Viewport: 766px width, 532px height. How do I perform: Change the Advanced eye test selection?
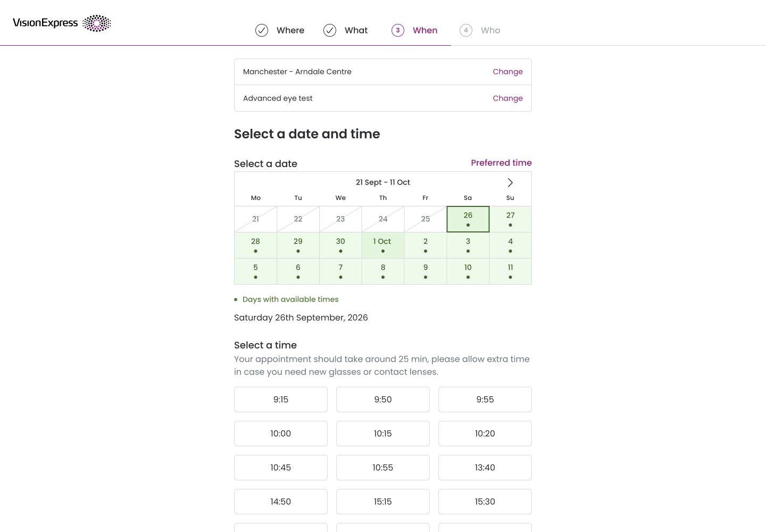pos(507,98)
